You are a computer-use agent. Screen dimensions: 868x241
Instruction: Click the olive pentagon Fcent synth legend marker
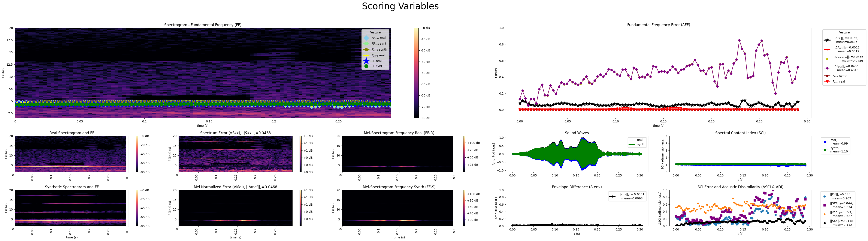[366, 50]
